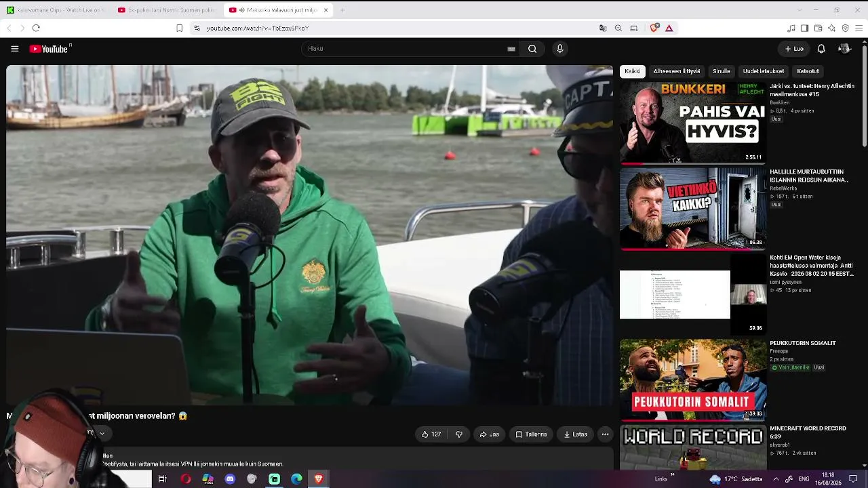Screen dimensions: 868x488
Task: Show hidden system tray icons
Action: tap(776, 479)
